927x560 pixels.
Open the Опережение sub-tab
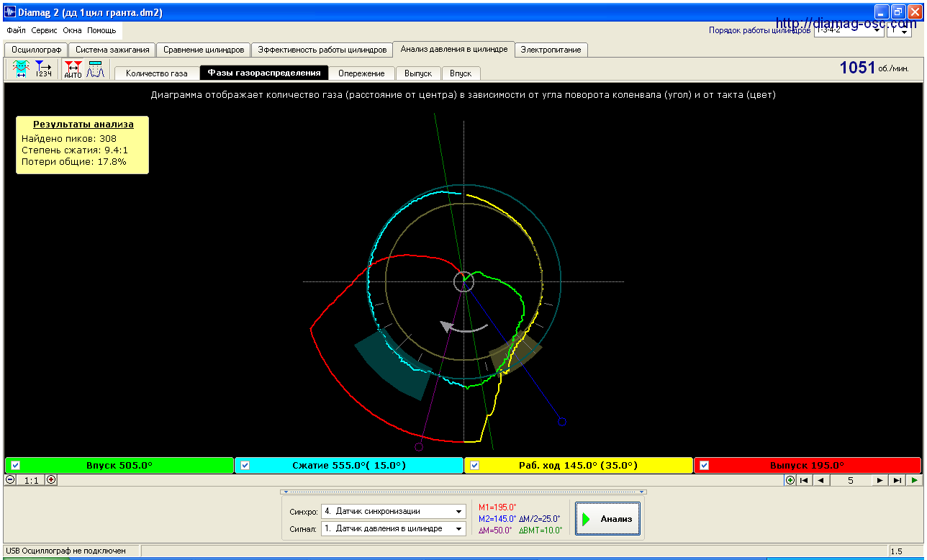tap(362, 73)
